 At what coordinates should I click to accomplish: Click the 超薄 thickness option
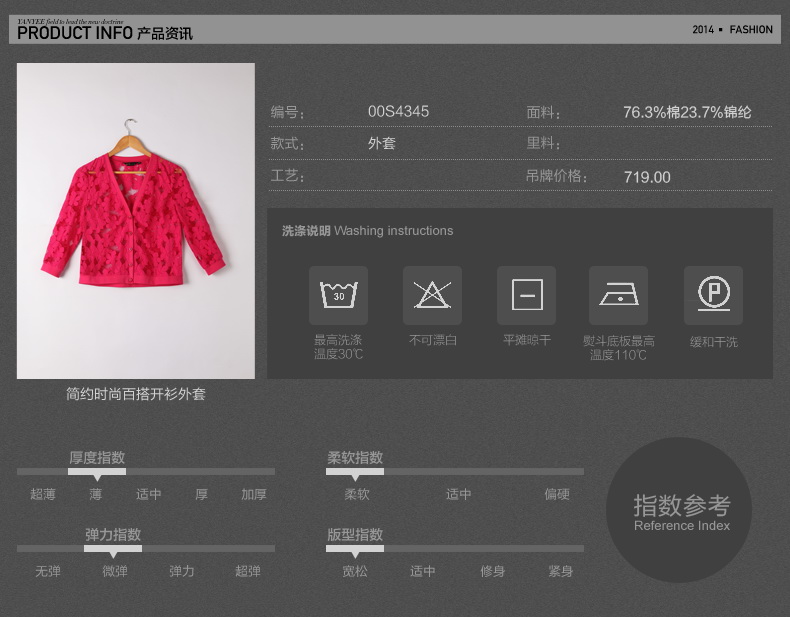click(x=43, y=494)
